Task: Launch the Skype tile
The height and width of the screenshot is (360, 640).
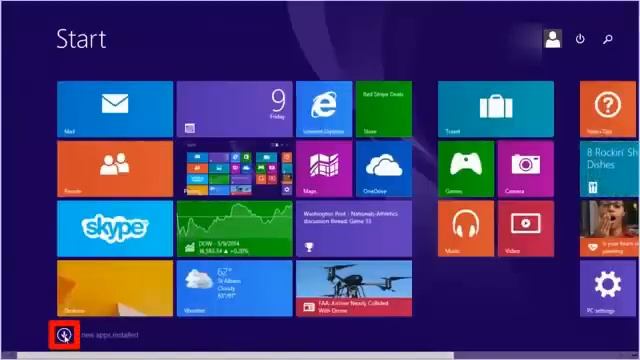Action: [115, 229]
